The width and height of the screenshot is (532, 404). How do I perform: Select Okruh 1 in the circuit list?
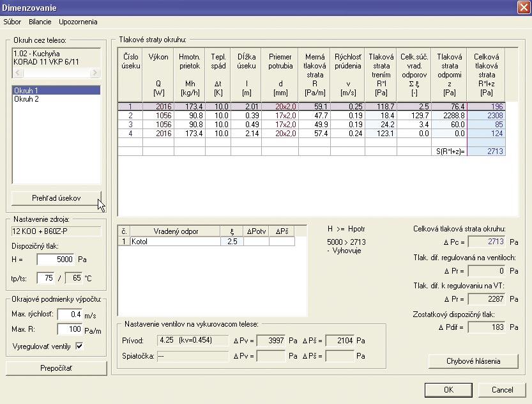coord(56,90)
